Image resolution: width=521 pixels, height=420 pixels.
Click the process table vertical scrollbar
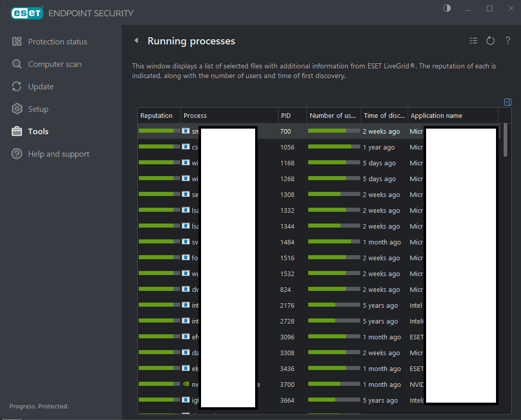(x=505, y=140)
